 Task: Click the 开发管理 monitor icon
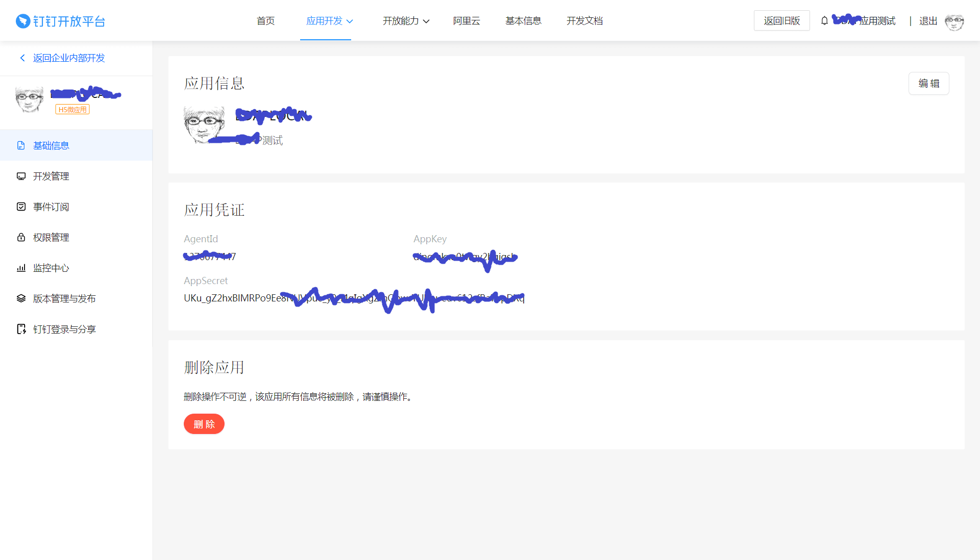click(x=21, y=176)
